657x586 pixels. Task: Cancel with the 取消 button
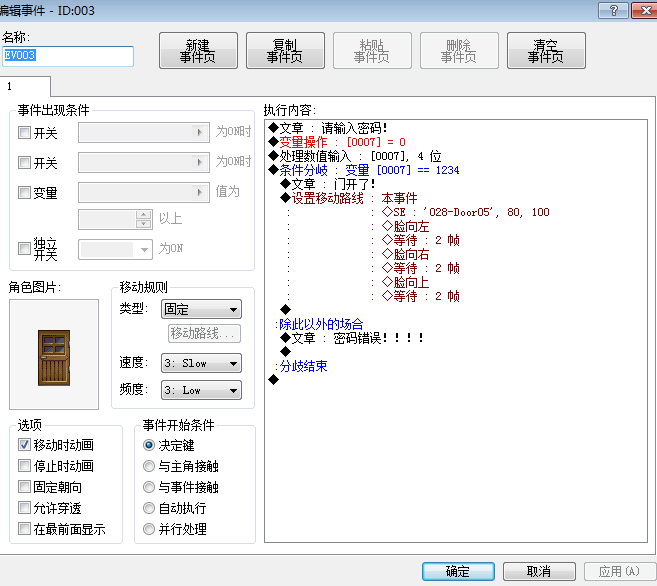point(539,571)
